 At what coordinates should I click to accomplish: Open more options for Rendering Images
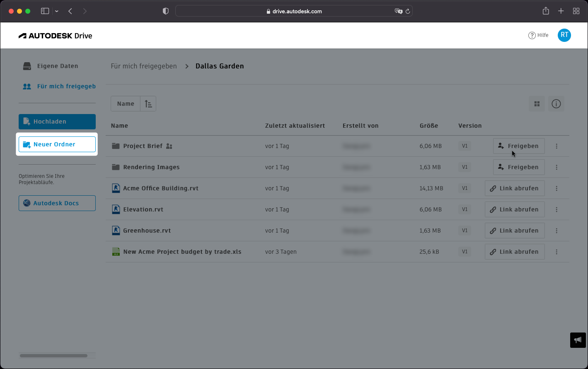click(x=557, y=167)
